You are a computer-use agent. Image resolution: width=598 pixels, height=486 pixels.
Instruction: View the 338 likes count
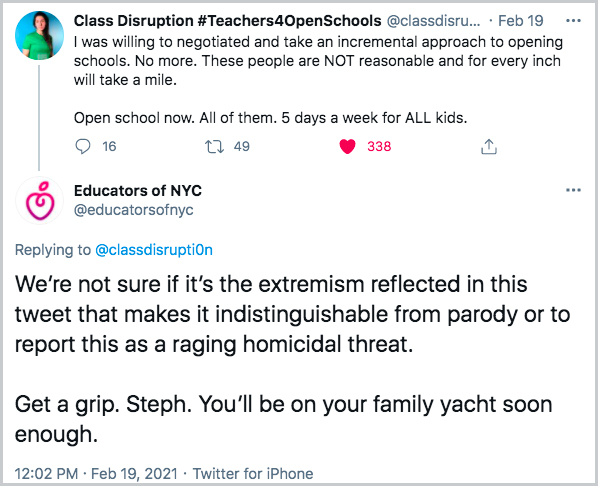click(379, 146)
